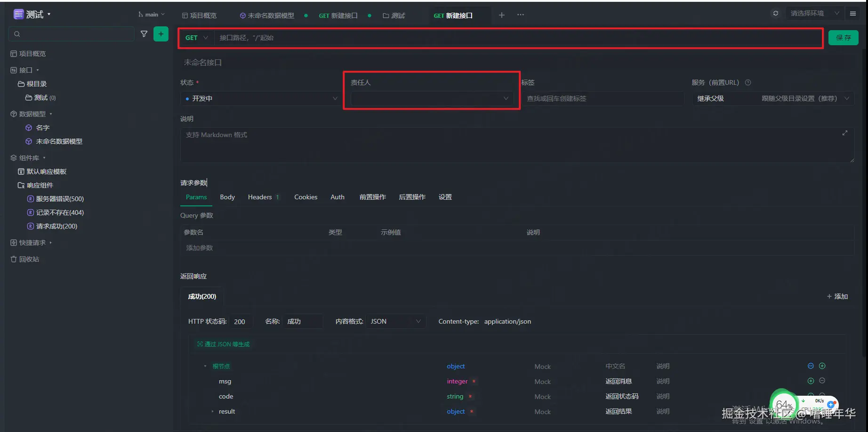Click the 添加参数 field under Query 参数
The image size is (868, 432).
pyautogui.click(x=200, y=248)
